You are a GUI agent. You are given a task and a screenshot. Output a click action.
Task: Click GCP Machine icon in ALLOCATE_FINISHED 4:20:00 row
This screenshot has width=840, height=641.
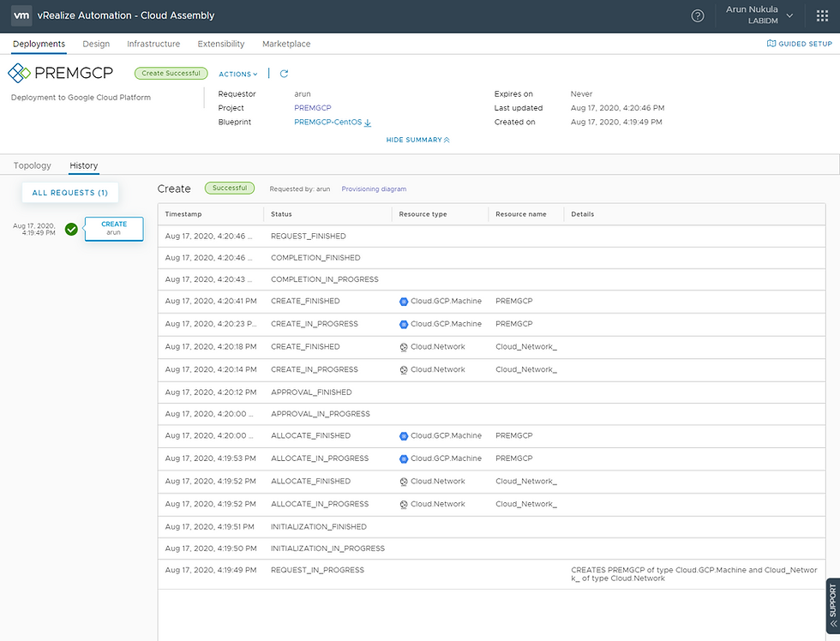click(404, 436)
